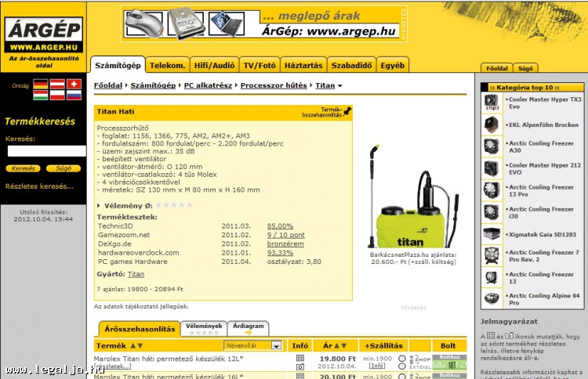
Task: Open the Részletes keresés link
Action: [39, 186]
